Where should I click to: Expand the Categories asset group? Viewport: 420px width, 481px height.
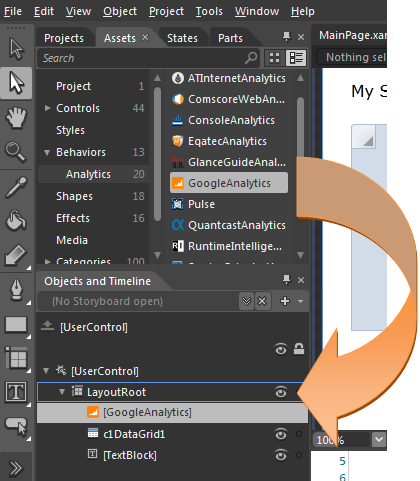tap(48, 261)
